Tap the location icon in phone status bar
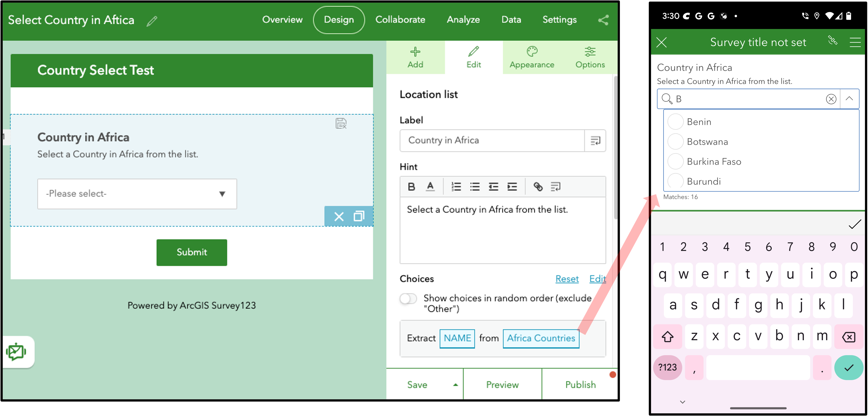The width and height of the screenshot is (868, 416). [x=817, y=16]
